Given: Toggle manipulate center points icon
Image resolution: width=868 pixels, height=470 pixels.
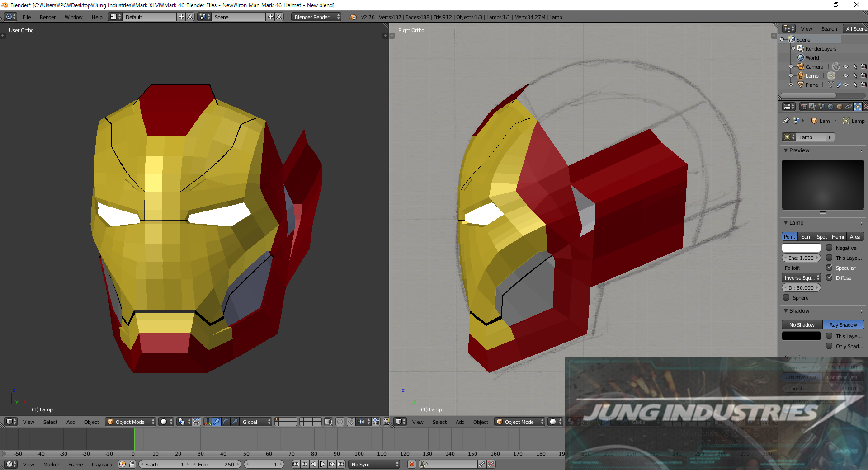Looking at the screenshot, I should coord(196,422).
